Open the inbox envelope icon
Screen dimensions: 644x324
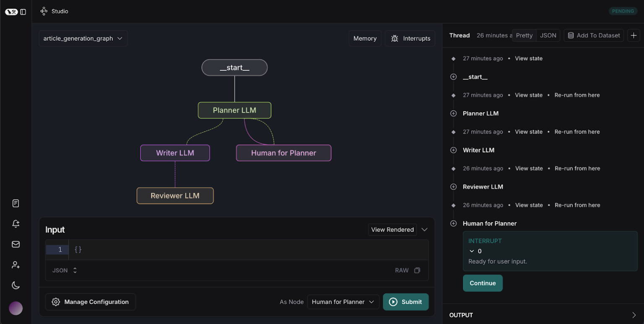16,244
